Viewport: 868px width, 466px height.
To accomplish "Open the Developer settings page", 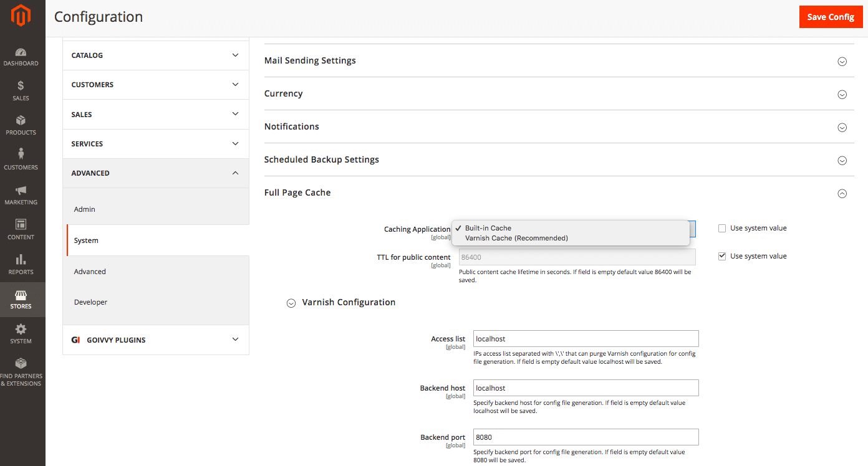I will 90,302.
